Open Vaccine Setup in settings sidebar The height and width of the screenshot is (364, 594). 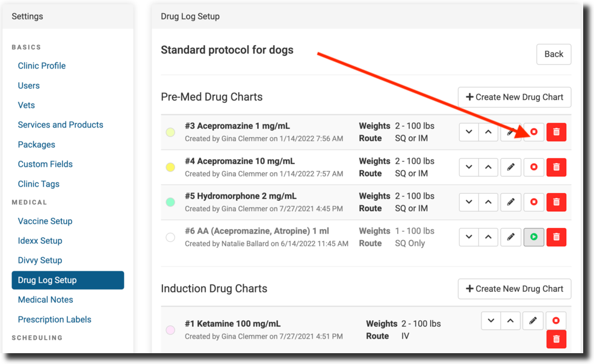[45, 221]
